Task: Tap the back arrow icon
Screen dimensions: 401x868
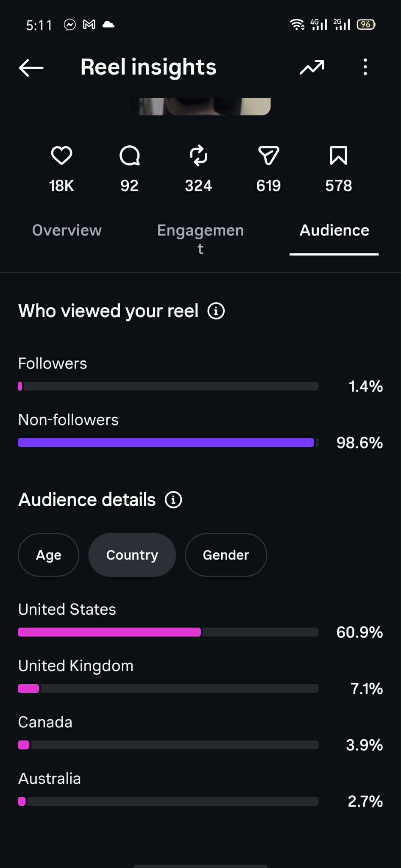Action: (31, 67)
